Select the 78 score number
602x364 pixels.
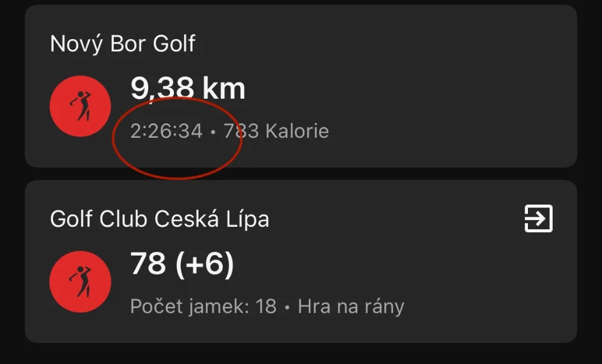pos(148,264)
